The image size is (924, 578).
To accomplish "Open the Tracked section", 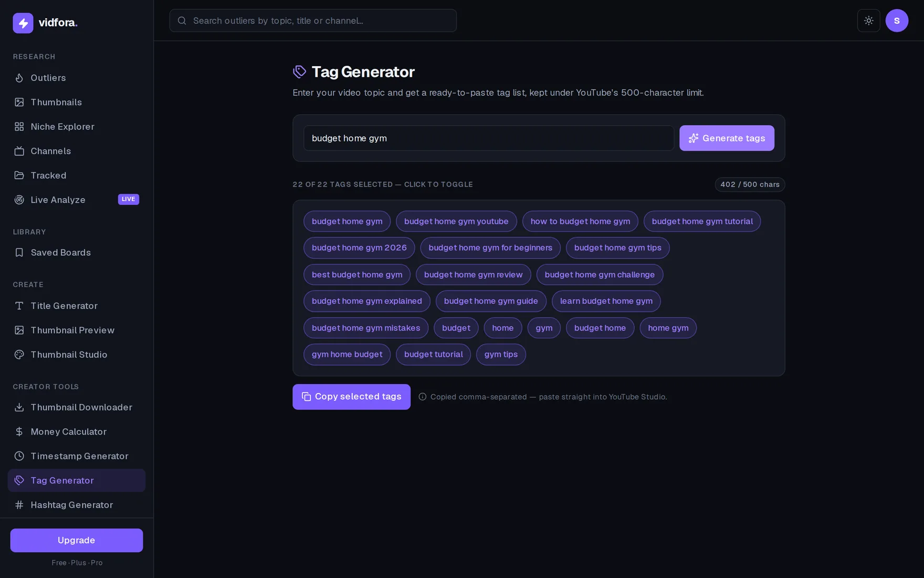I will 77,176.
